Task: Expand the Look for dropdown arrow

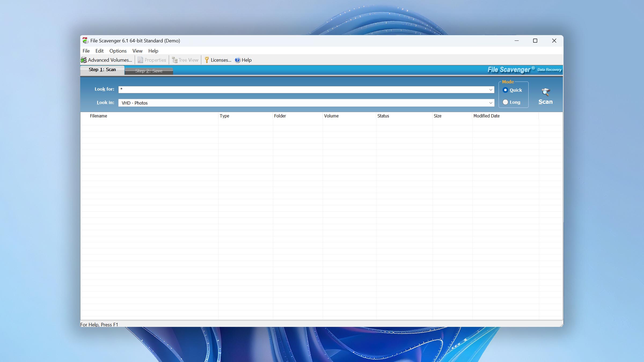Action: (x=491, y=90)
